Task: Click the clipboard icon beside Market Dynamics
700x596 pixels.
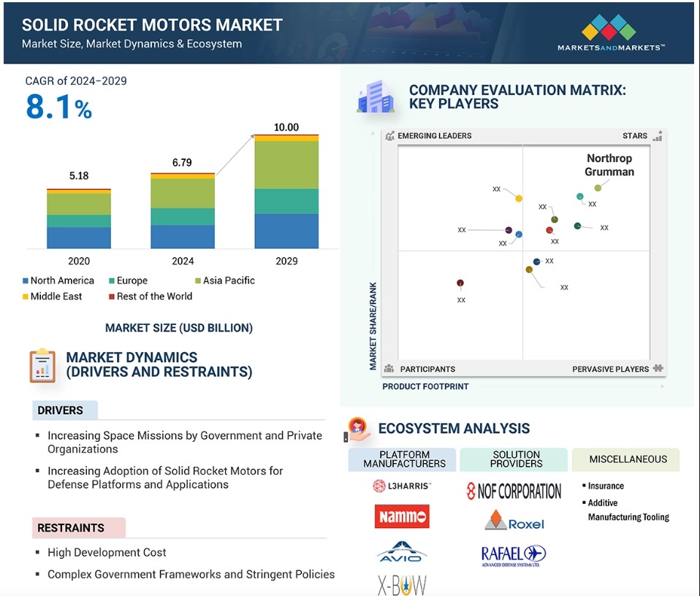Action: pyautogui.click(x=42, y=365)
